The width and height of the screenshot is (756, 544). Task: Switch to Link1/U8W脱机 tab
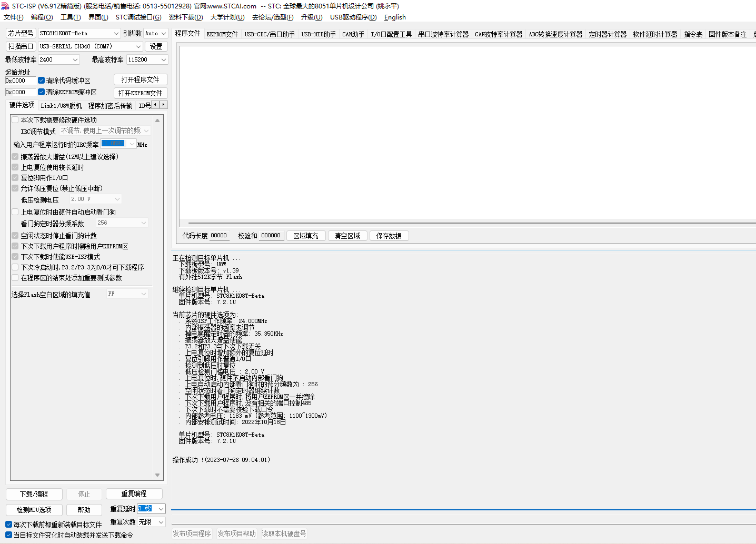61,106
